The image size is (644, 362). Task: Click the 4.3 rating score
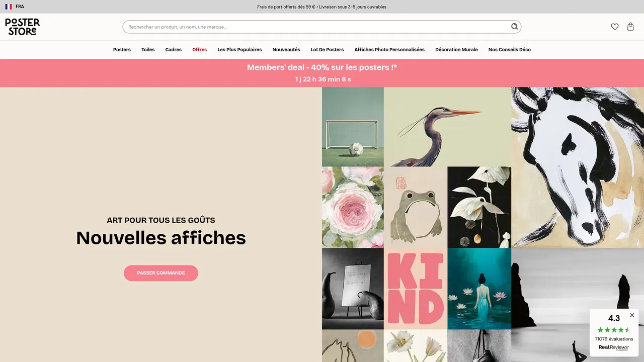coord(614,318)
